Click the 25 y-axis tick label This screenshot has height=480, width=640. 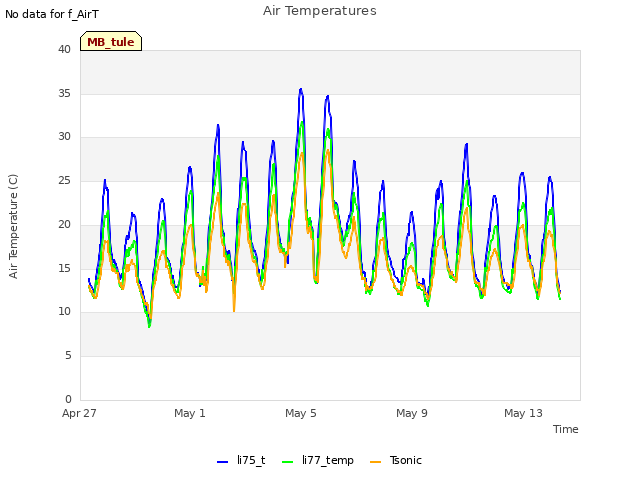coord(64,180)
